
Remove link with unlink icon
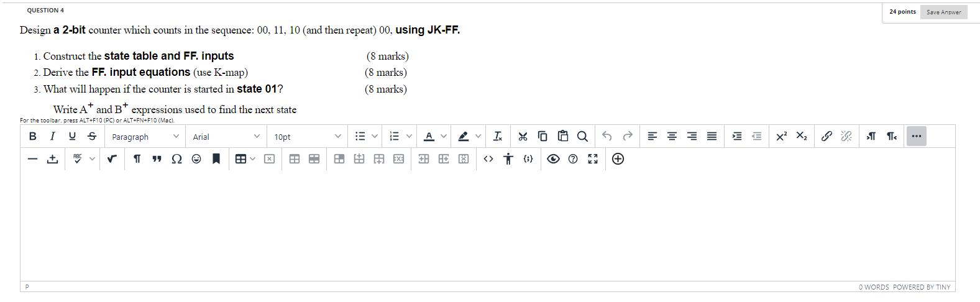tap(846, 136)
